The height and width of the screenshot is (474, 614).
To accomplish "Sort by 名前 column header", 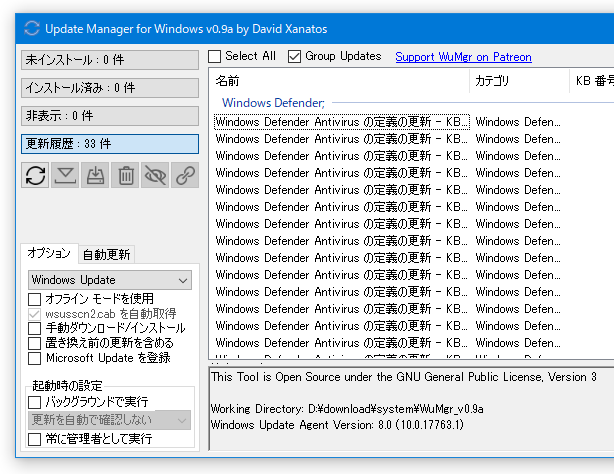I will point(339,81).
